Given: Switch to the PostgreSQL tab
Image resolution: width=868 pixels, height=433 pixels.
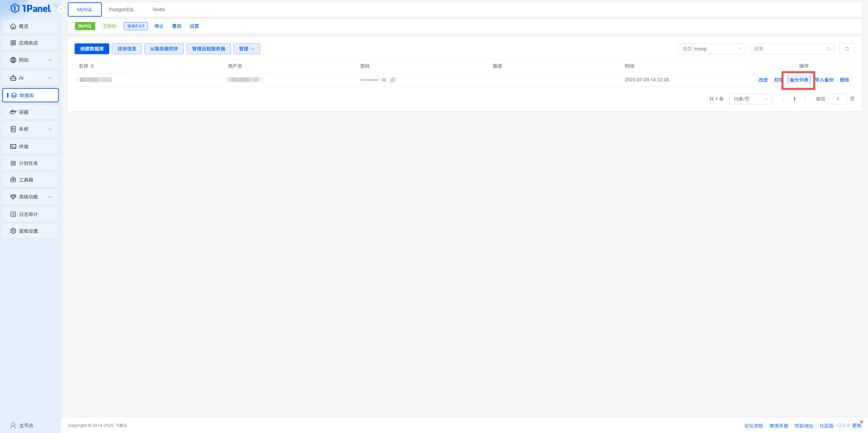Looking at the screenshot, I should coord(121,9).
